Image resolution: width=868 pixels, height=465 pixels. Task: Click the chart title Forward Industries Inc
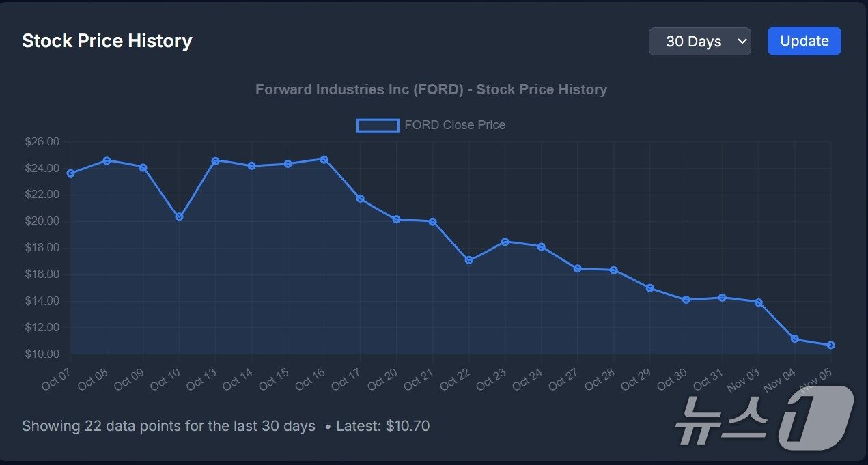click(431, 89)
